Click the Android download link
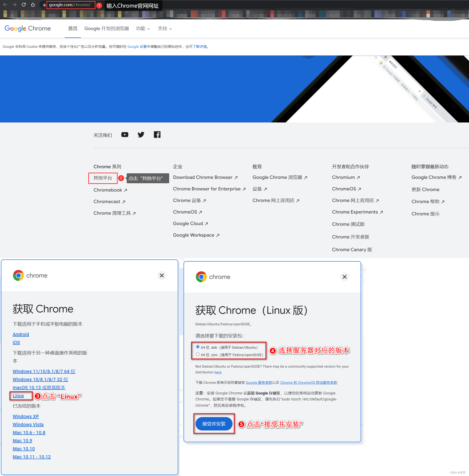469x476 pixels. 21,334
